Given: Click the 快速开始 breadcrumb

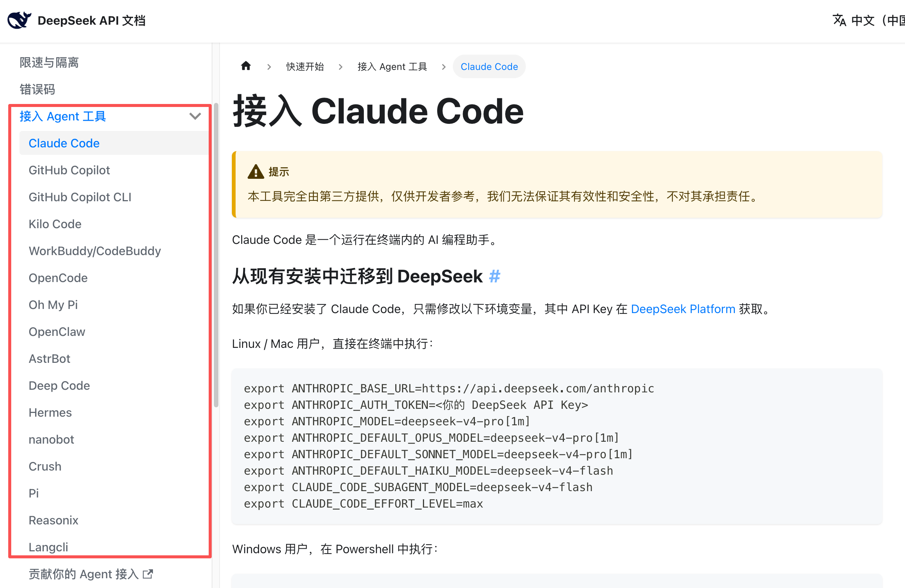Looking at the screenshot, I should (x=305, y=67).
